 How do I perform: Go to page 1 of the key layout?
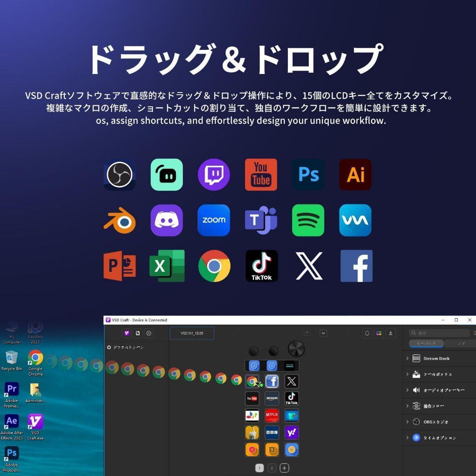pos(259,468)
